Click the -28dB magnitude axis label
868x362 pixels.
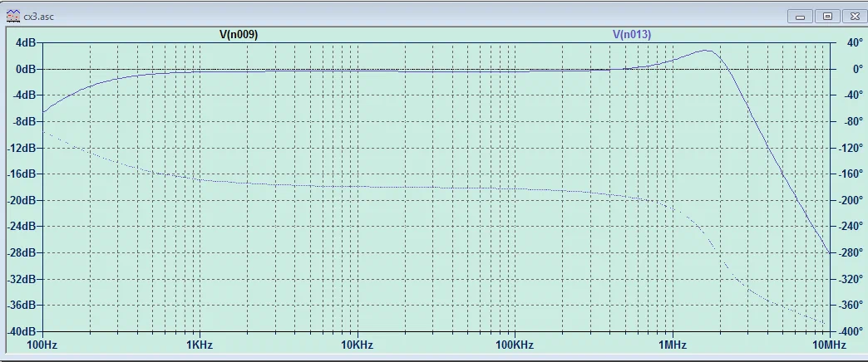[22, 252]
